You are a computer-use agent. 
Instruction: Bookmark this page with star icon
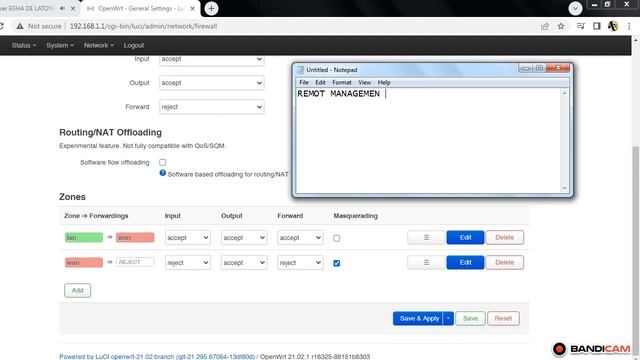click(x=561, y=26)
